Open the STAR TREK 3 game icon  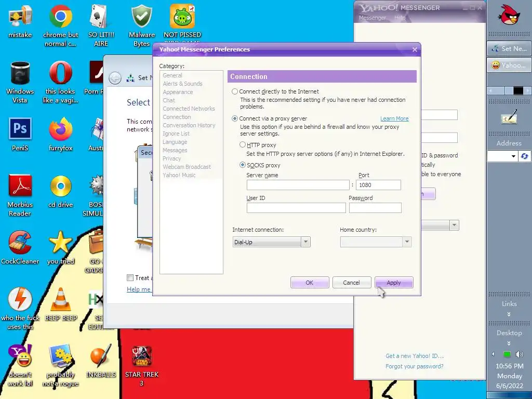click(141, 355)
